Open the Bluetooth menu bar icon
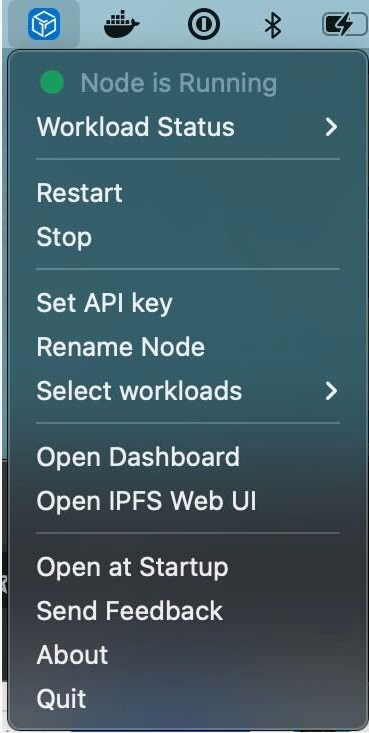Screen dimensions: 369x733 (273, 24)
